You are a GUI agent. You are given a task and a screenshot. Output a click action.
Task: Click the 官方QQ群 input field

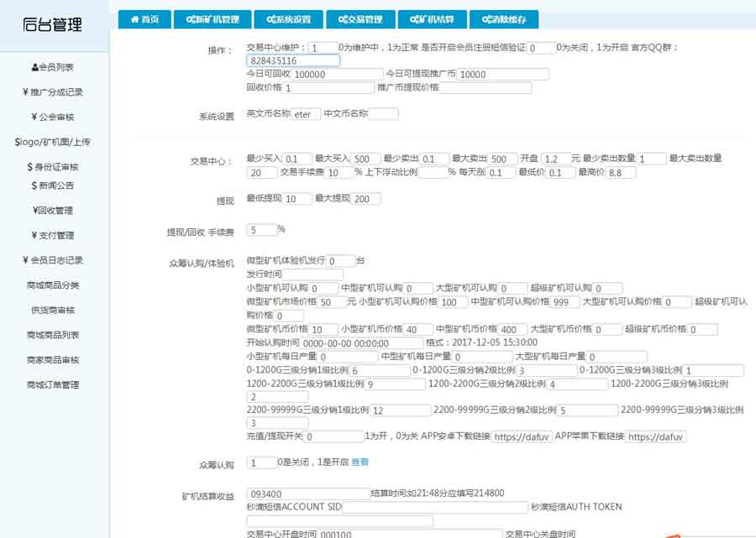(x=293, y=61)
